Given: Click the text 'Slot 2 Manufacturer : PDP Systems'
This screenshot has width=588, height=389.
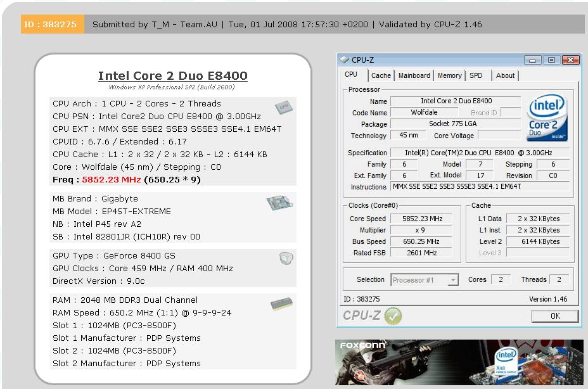Looking at the screenshot, I should [x=127, y=364].
